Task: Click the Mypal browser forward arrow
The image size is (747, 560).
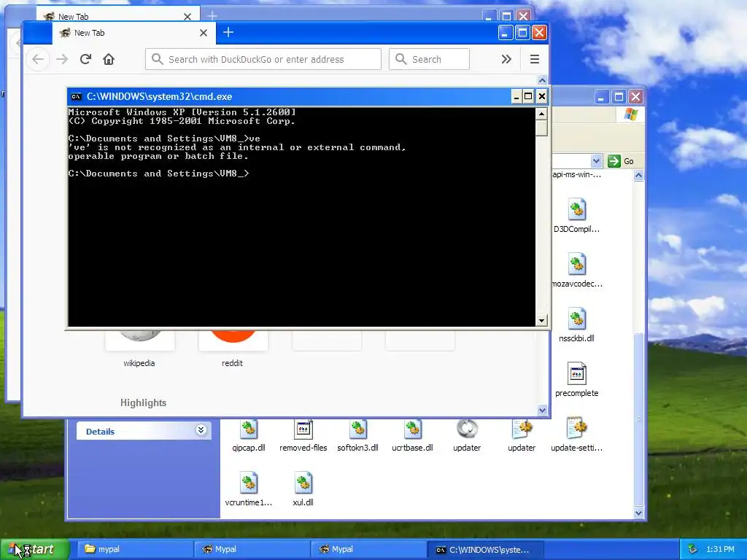Action: (x=62, y=60)
